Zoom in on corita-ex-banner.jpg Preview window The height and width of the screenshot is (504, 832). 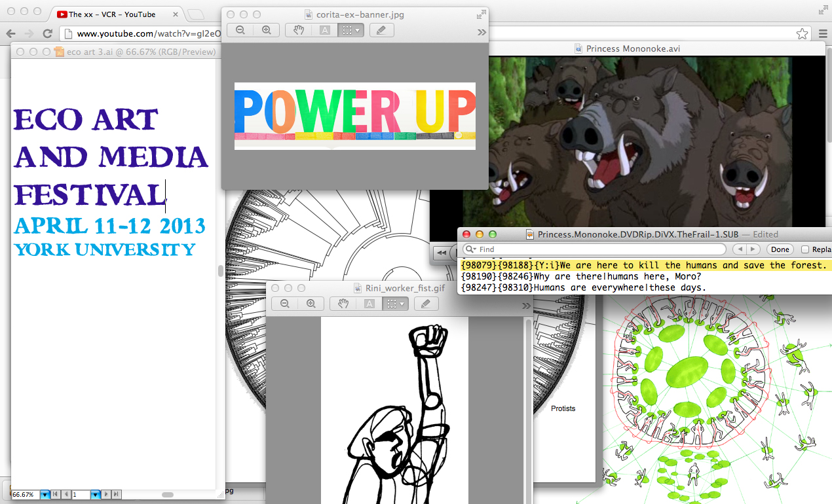(x=266, y=31)
